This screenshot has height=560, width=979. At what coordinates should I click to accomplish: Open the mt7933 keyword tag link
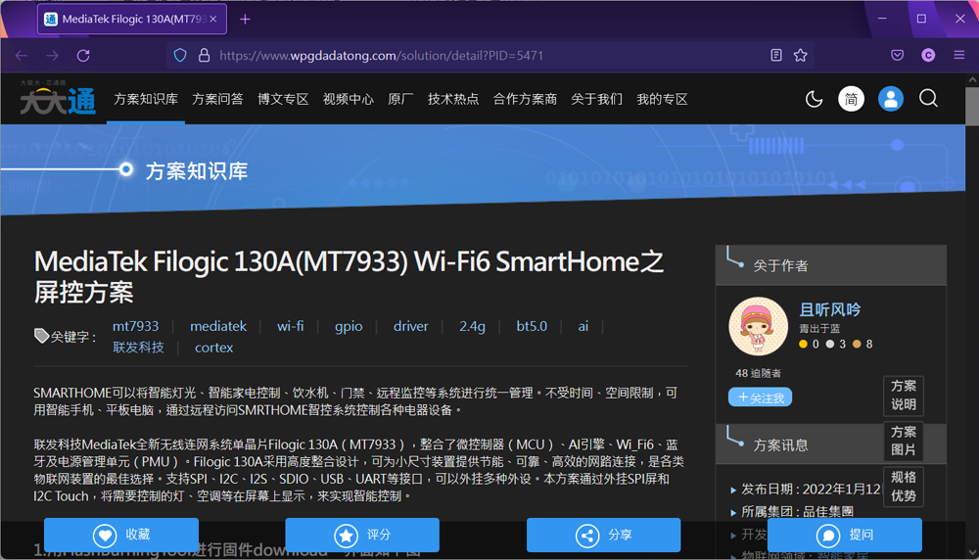coord(135,326)
